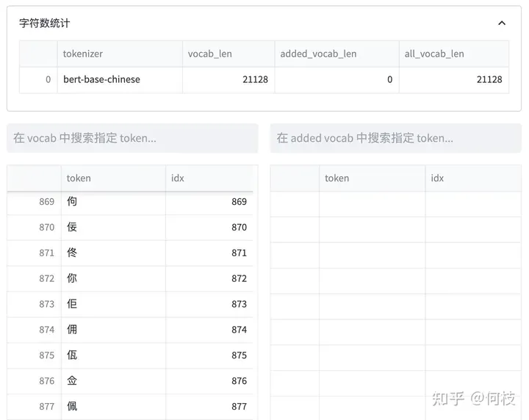Click idx value 877 cell
The width and height of the screenshot is (529, 420).
click(x=209, y=407)
